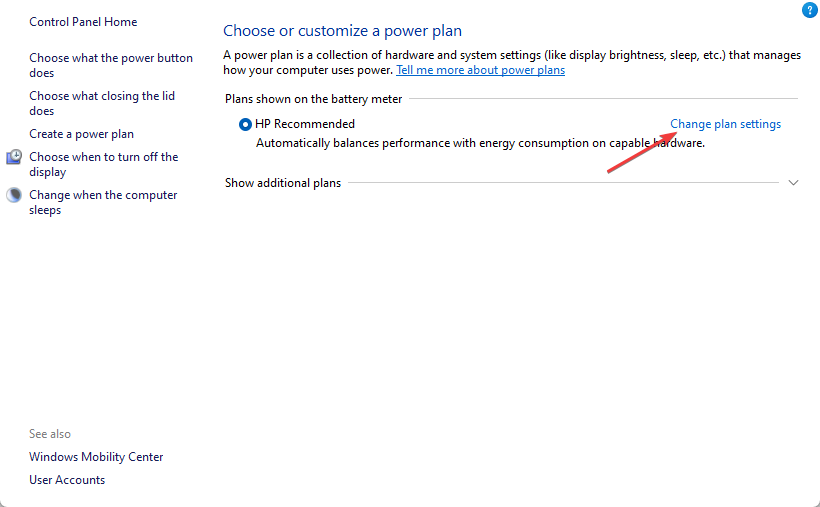This screenshot has height=507, width=820.
Task: Click Plans shown on the battery meter label
Action: (313, 99)
